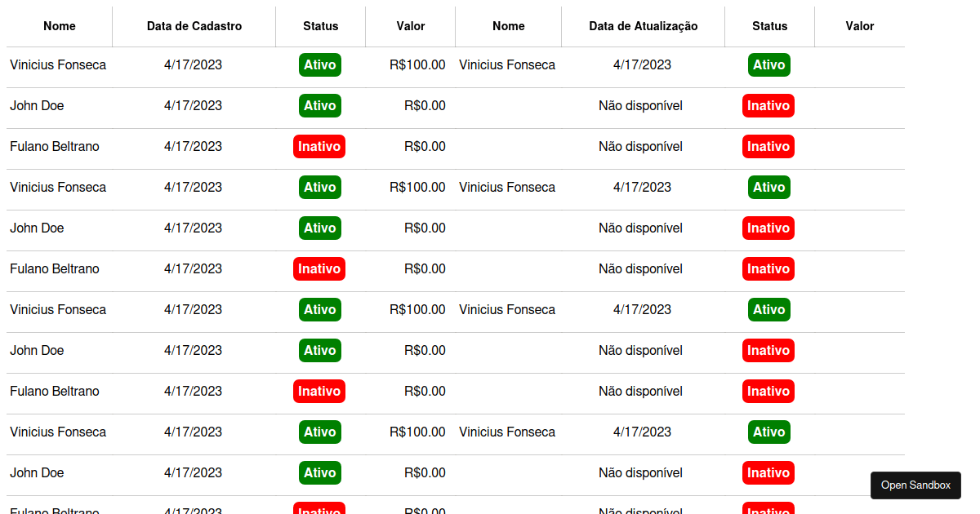Click the Inativo badge in Fulano Beltrano's update column
This screenshot has height=514, width=980.
[768, 146]
